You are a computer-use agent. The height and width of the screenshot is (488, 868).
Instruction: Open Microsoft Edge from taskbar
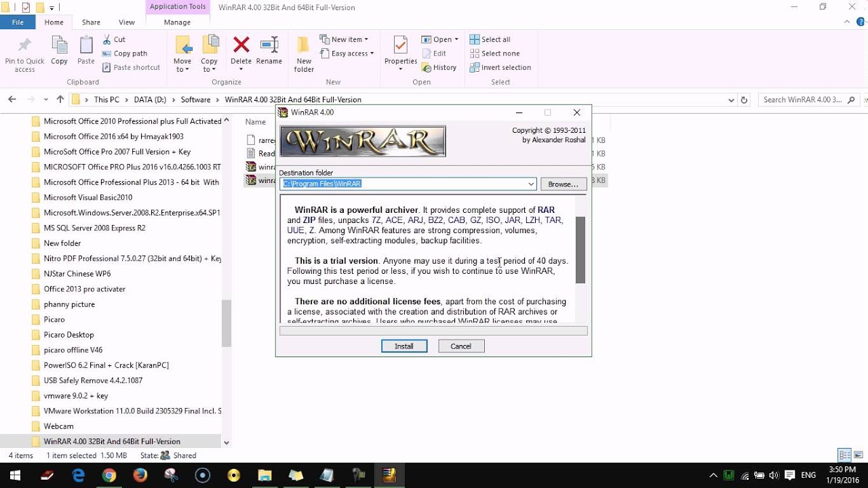(78, 475)
